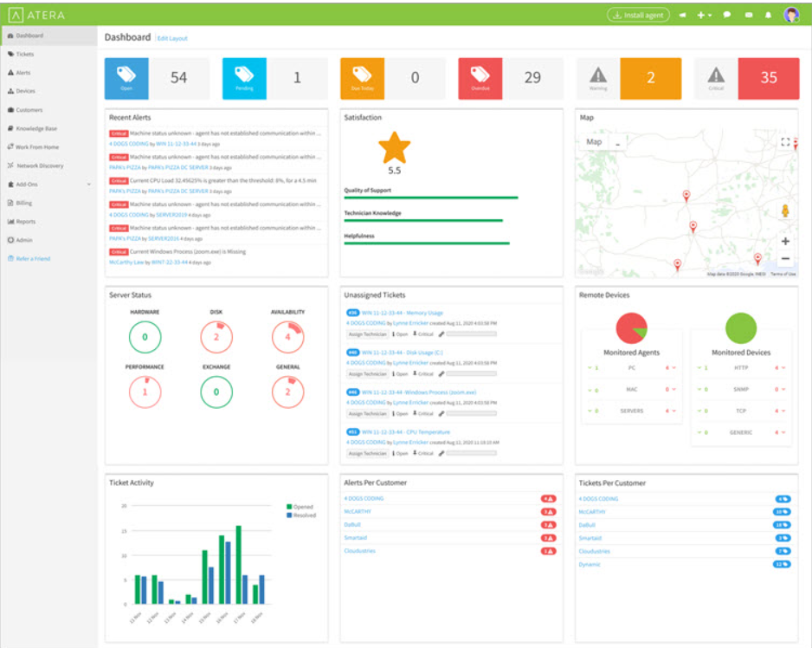This screenshot has height=648, width=812.
Task: Zoom in on the map
Action: pos(785,241)
